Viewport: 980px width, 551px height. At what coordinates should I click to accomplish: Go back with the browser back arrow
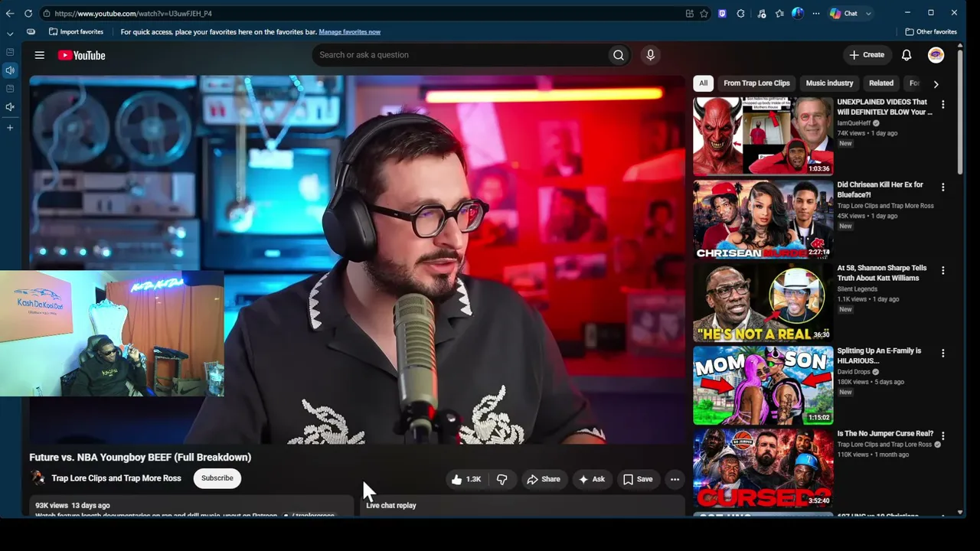click(x=10, y=13)
